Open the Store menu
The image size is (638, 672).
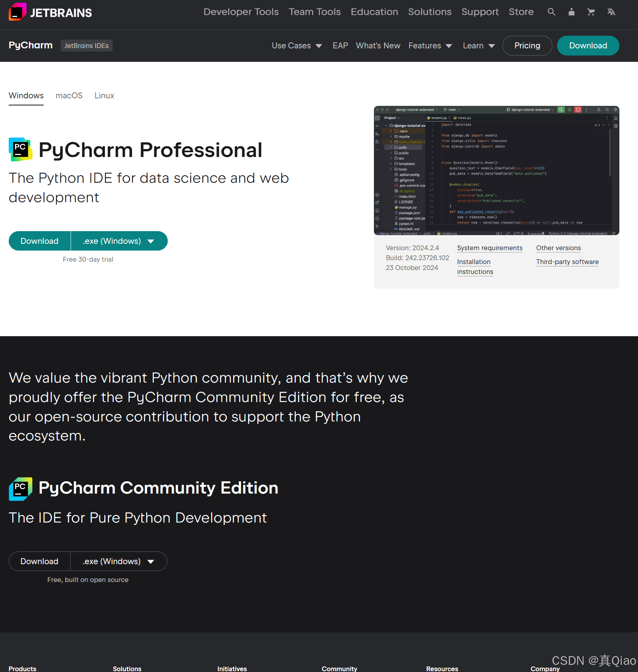[x=521, y=12]
